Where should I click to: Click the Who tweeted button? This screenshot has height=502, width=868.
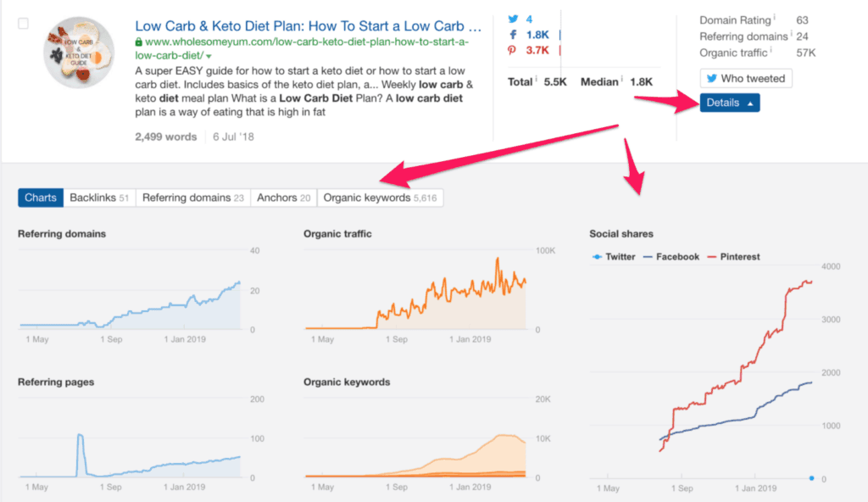(x=745, y=77)
